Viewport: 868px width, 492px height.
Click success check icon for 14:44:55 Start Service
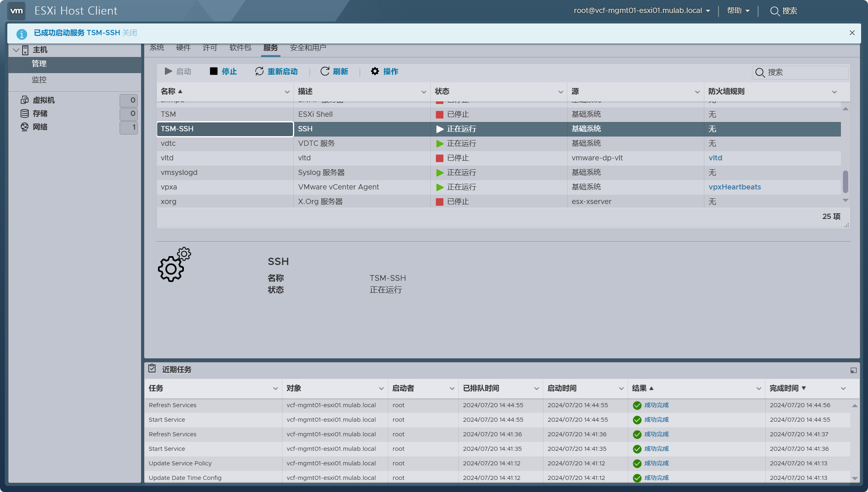click(637, 420)
